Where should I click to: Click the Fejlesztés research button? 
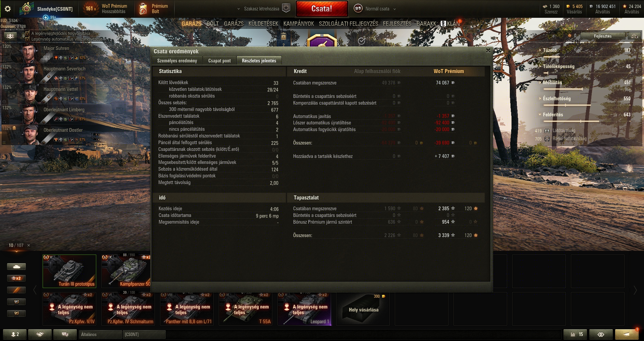pyautogui.click(x=603, y=36)
